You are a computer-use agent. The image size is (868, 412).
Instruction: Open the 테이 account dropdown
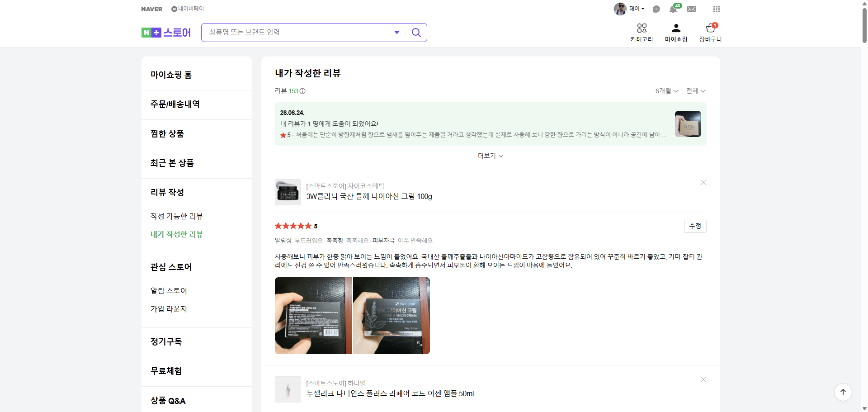(637, 9)
